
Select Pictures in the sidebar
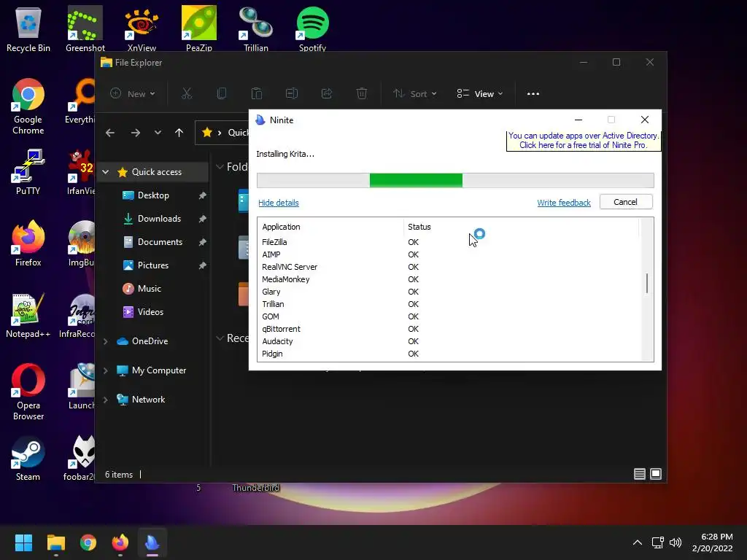(x=152, y=265)
